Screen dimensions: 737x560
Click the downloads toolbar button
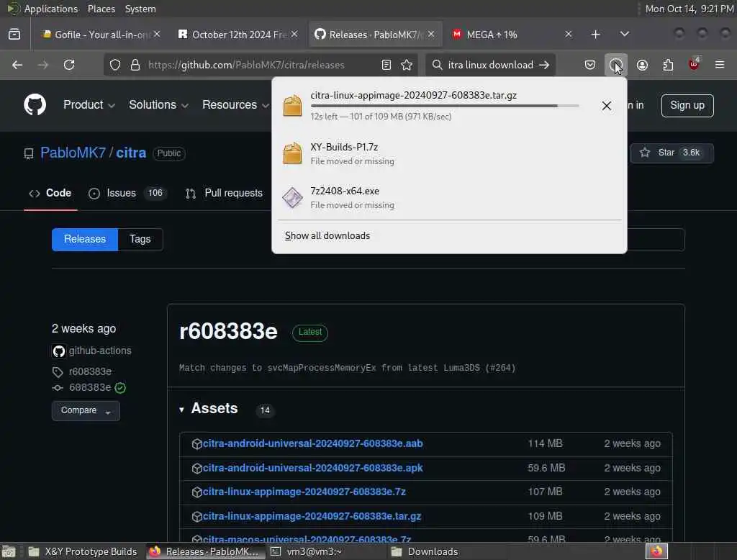pos(616,65)
